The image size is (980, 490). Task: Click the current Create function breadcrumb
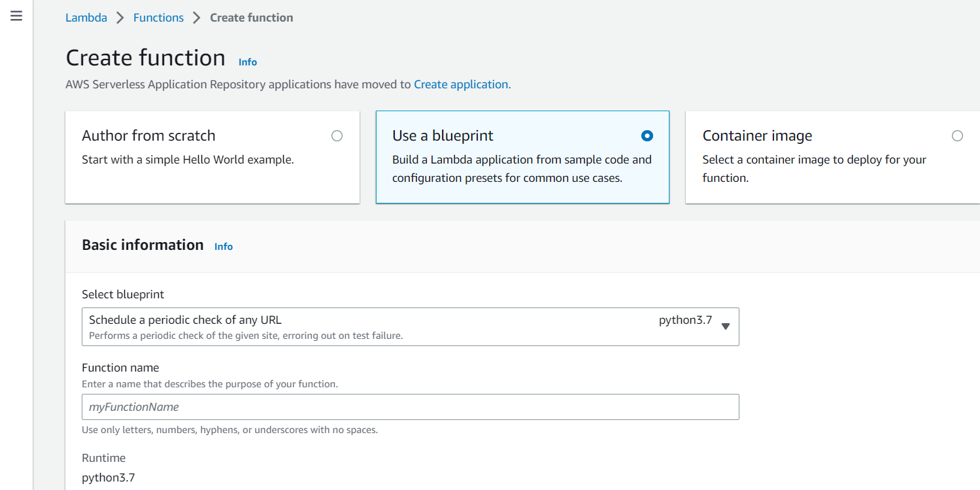pyautogui.click(x=251, y=18)
